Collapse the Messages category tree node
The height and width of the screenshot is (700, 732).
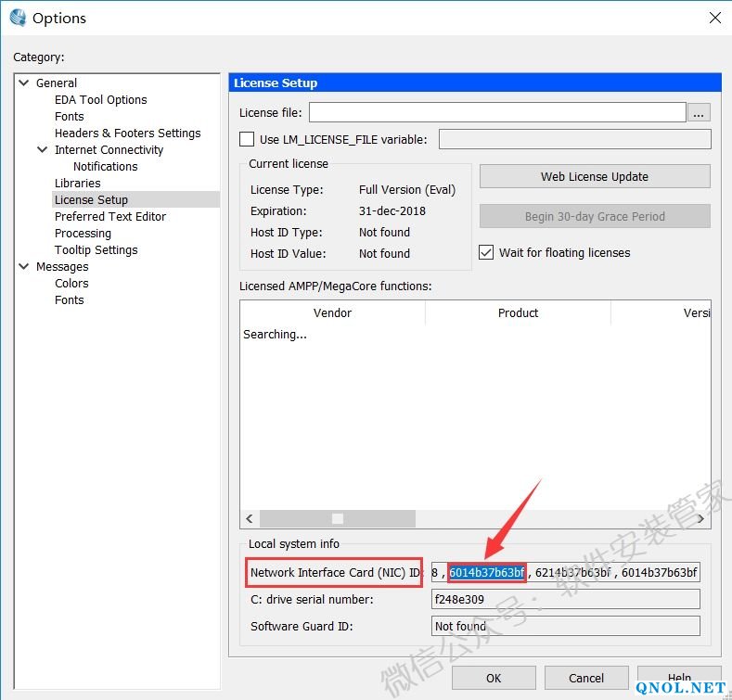(x=23, y=266)
